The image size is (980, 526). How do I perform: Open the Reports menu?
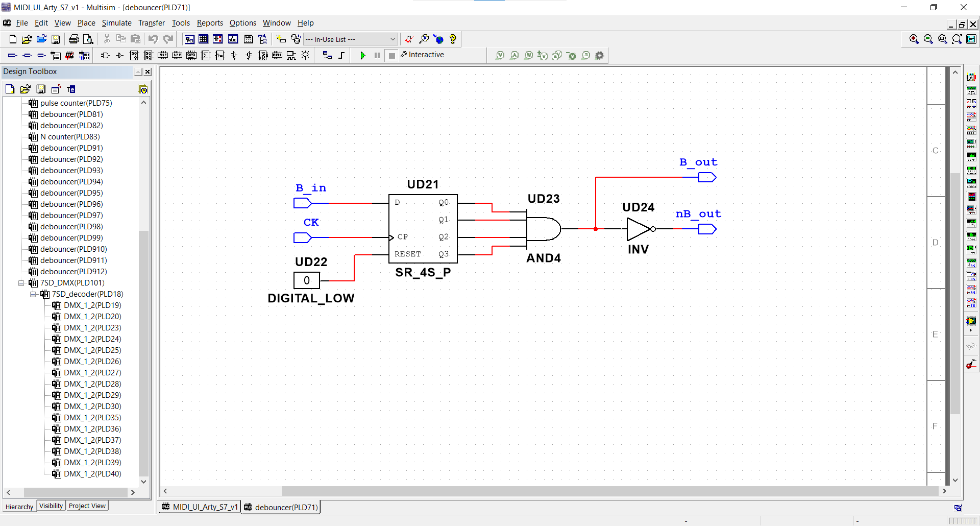coord(210,23)
